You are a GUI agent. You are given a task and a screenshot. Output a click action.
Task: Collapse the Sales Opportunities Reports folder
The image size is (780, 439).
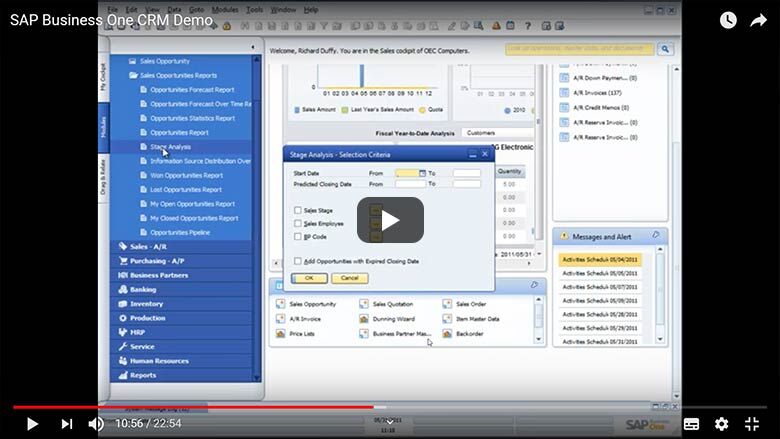click(133, 75)
